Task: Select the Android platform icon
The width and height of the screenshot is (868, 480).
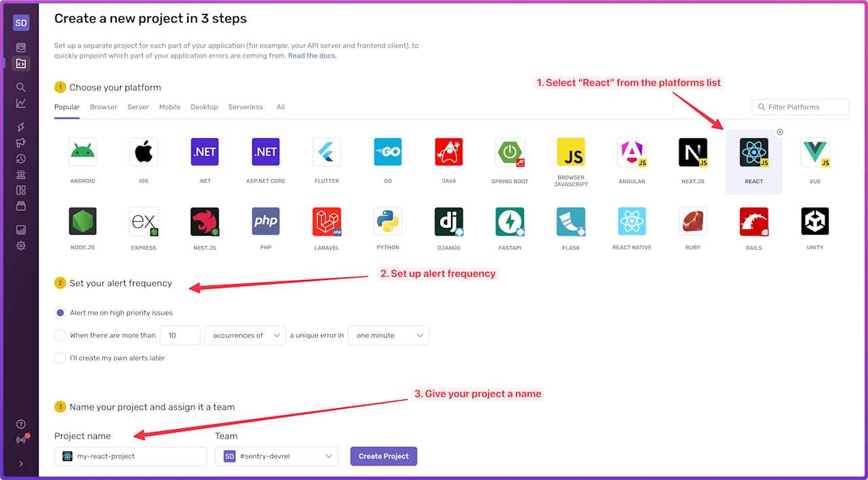Action: click(83, 152)
